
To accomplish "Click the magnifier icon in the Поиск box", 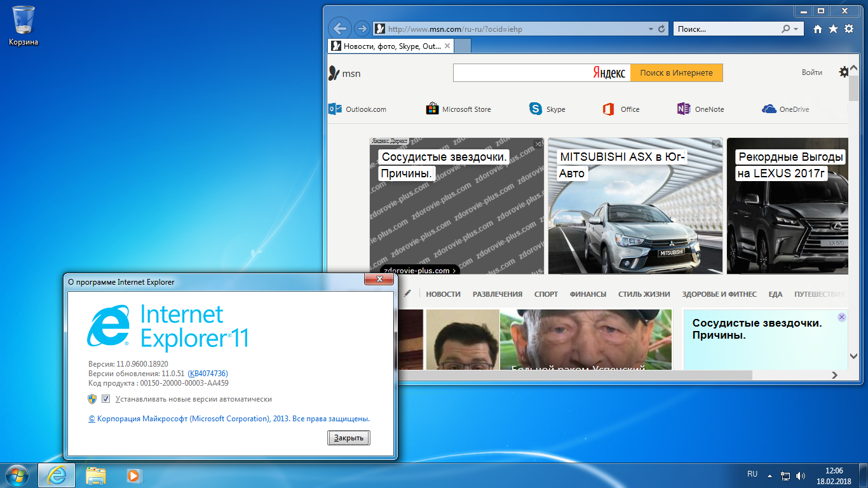I will 786,29.
